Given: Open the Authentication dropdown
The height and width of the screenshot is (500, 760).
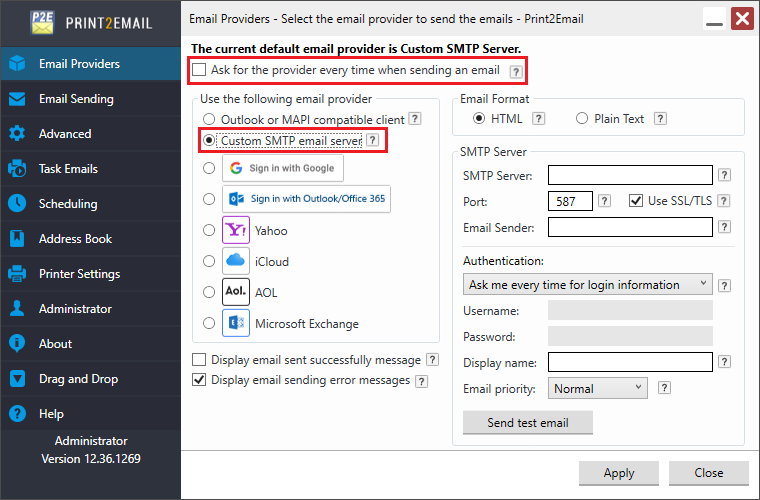Looking at the screenshot, I should click(588, 285).
